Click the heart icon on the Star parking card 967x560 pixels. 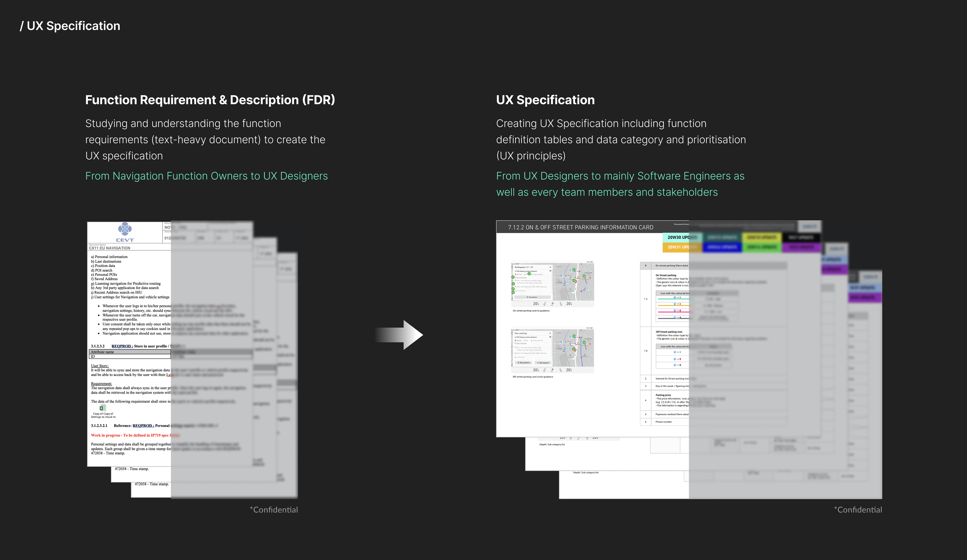[x=550, y=338]
